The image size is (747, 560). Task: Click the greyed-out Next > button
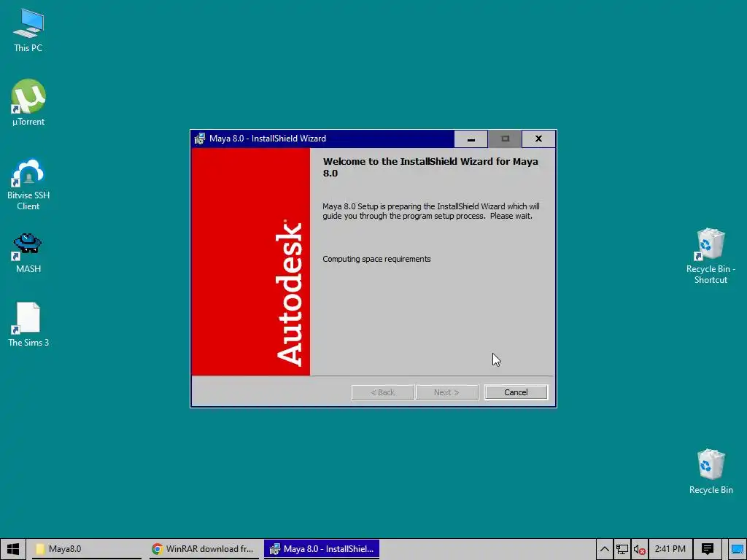(446, 392)
